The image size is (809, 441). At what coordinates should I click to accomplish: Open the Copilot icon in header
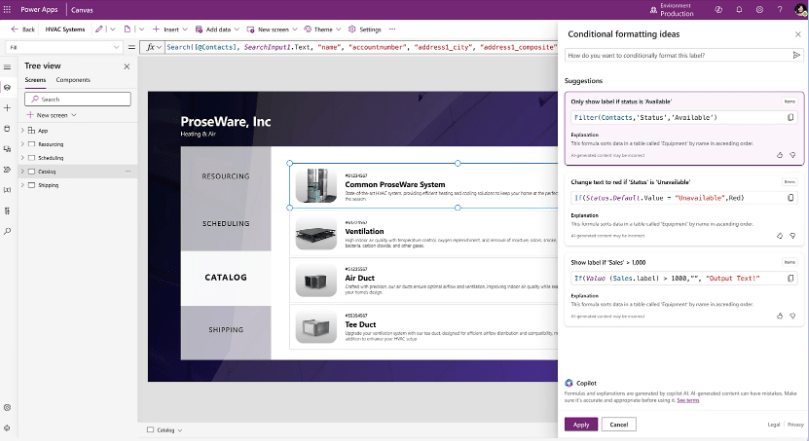(x=718, y=10)
